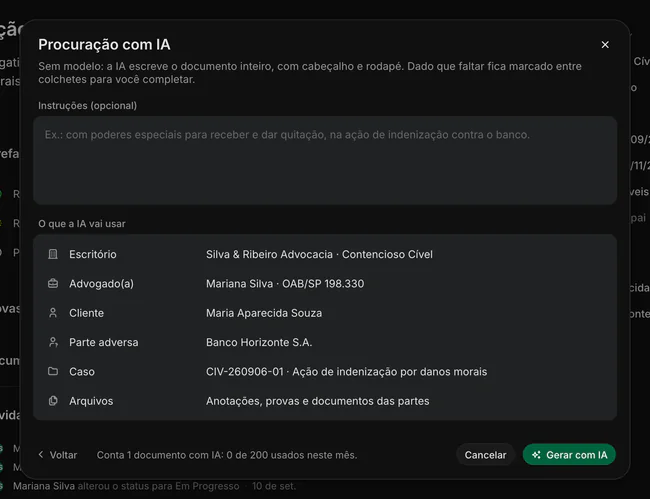
Task: Click the sparkle icon in Gerar com IA
Action: pyautogui.click(x=536, y=455)
